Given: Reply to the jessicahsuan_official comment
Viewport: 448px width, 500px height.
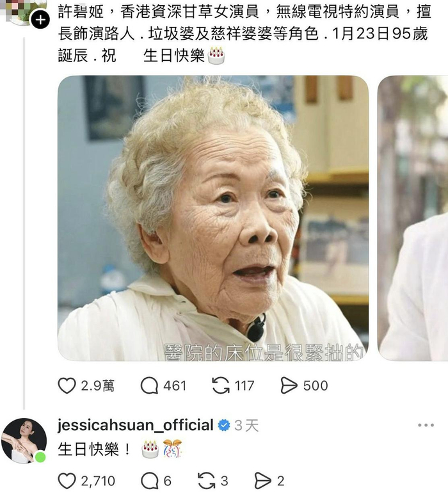Looking at the screenshot, I should [149, 481].
